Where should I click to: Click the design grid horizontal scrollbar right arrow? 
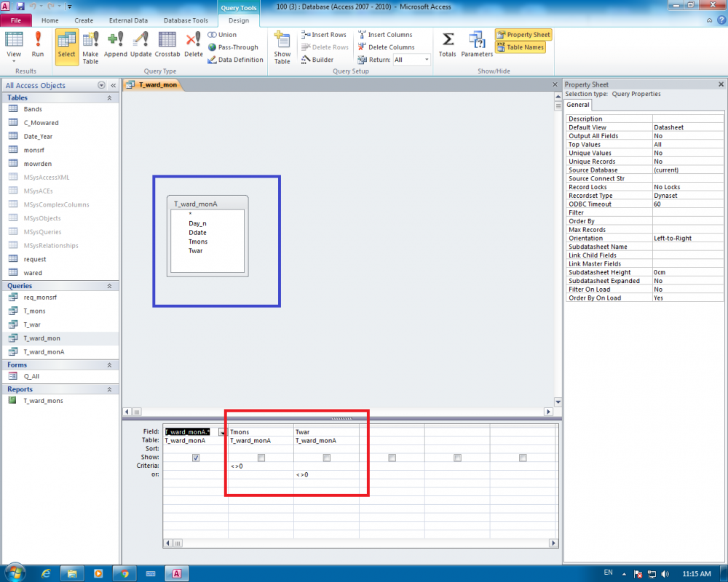553,543
